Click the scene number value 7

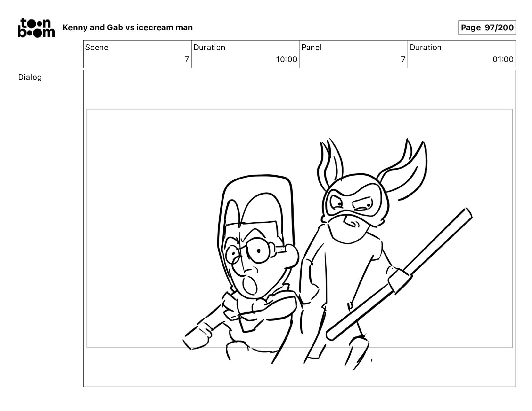(x=187, y=59)
